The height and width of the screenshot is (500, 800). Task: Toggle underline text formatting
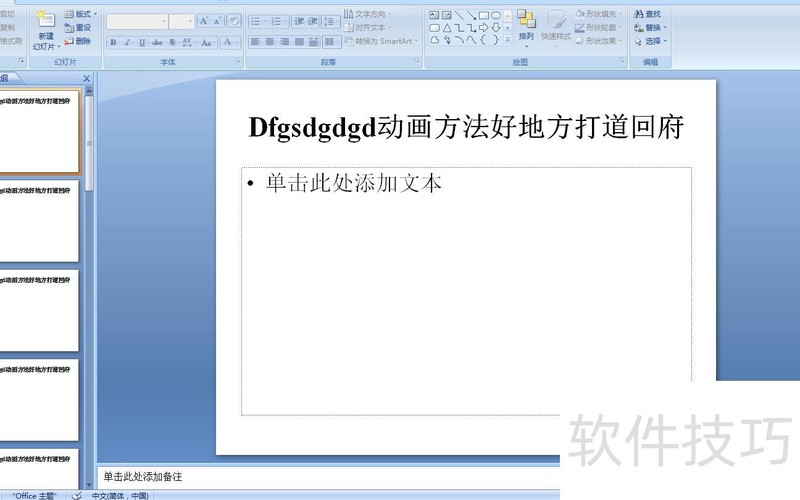[x=143, y=43]
